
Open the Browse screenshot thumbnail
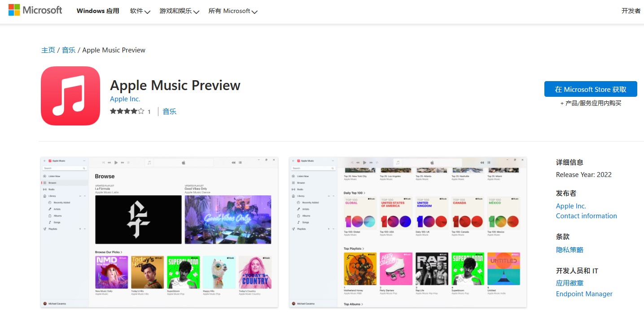[x=159, y=232]
